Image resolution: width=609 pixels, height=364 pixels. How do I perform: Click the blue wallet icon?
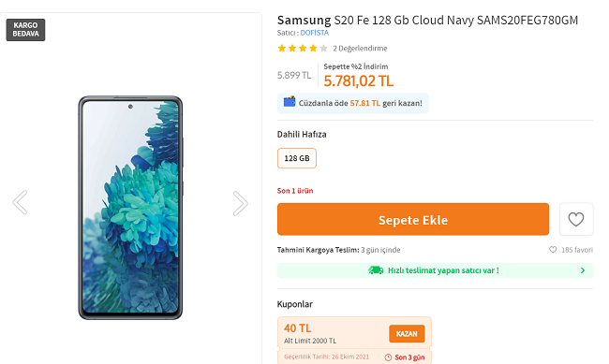coord(290,102)
